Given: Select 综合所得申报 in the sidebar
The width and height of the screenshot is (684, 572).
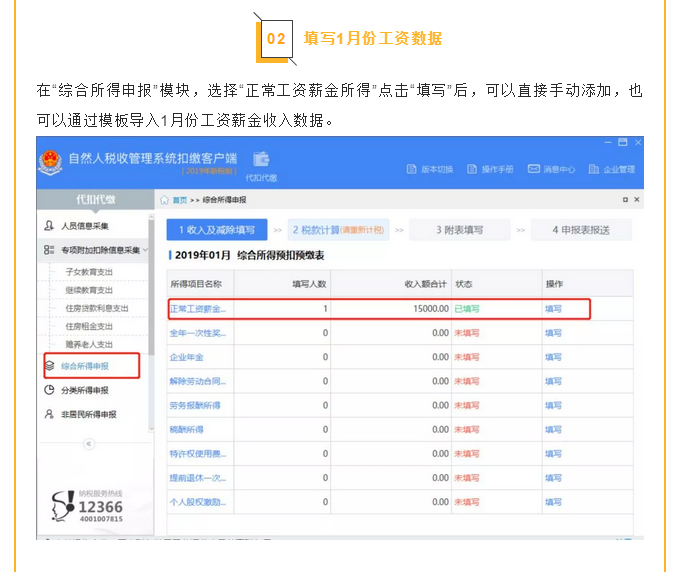Looking at the screenshot, I should pyautogui.click(x=84, y=366).
